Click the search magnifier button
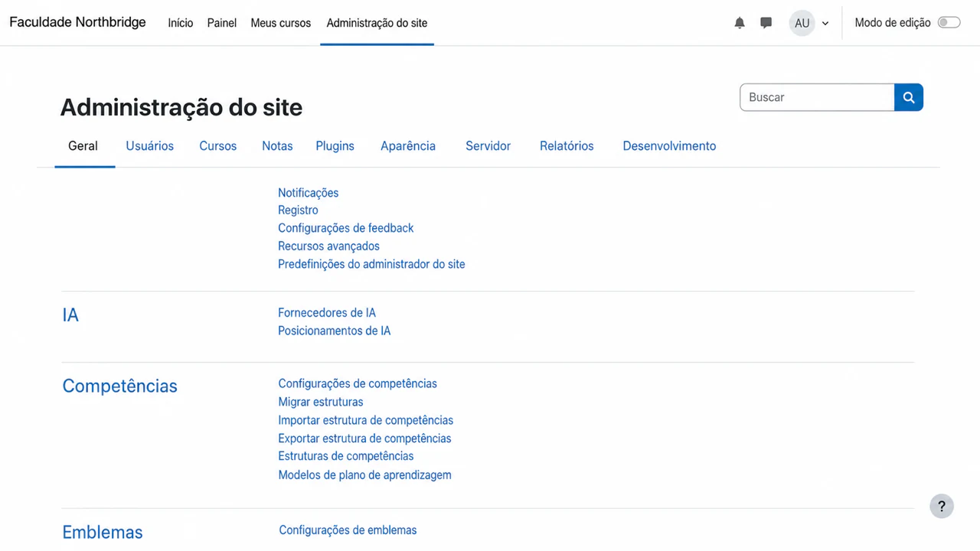980x551 pixels. click(x=909, y=97)
